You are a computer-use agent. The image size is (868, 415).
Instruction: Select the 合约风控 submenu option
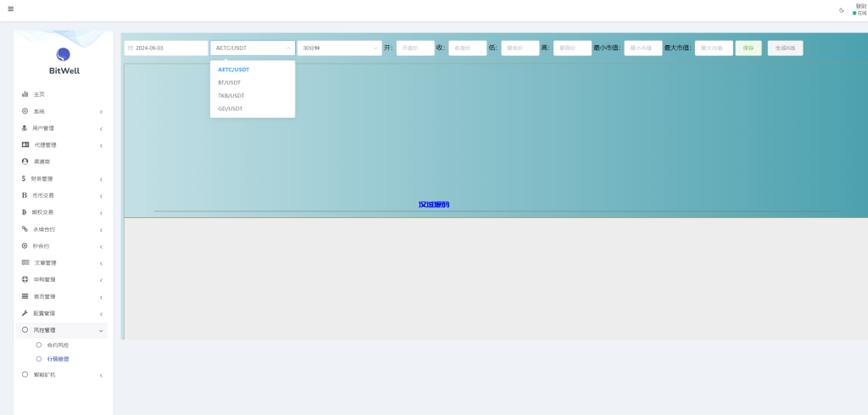pyautogui.click(x=58, y=345)
